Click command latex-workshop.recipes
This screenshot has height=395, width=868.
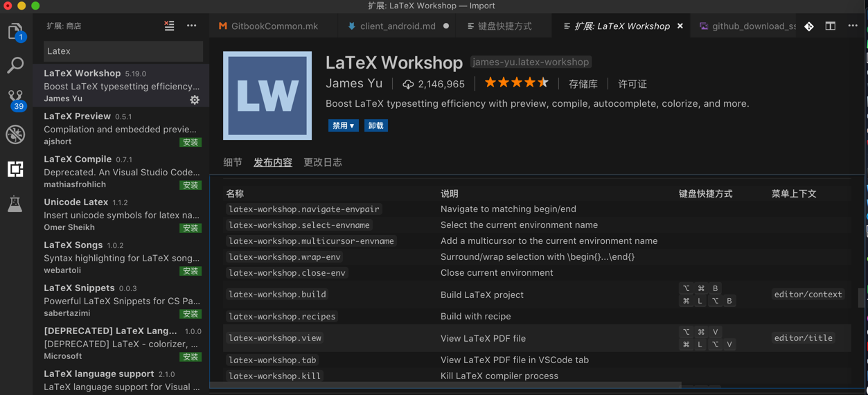(282, 317)
